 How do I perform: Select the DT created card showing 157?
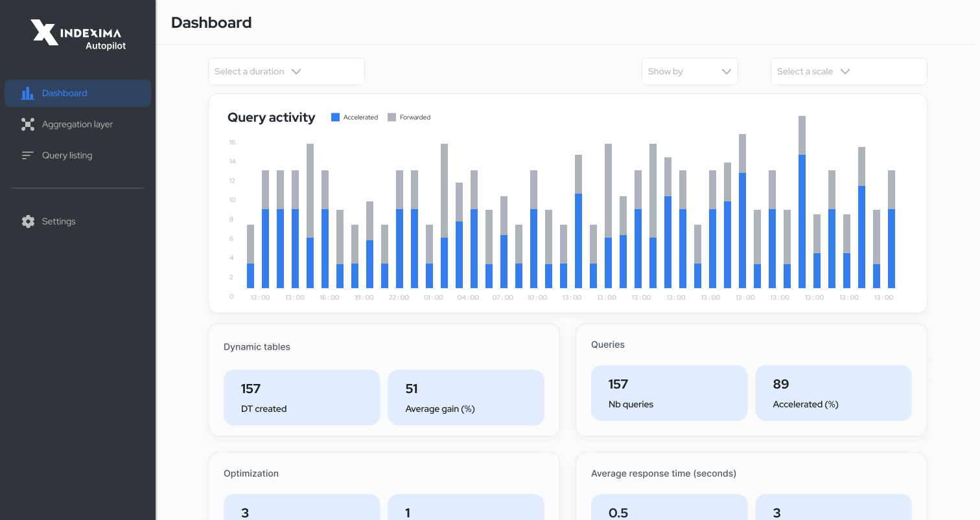(x=301, y=397)
